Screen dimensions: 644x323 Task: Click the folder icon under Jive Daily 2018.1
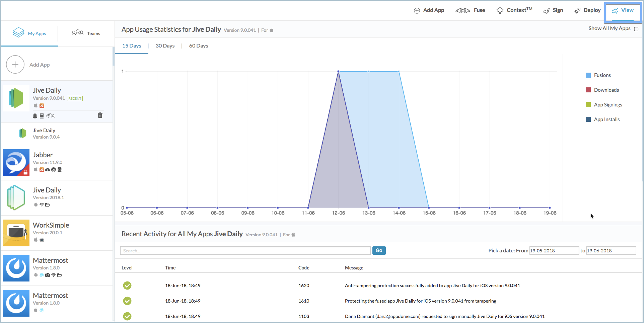coord(48,205)
